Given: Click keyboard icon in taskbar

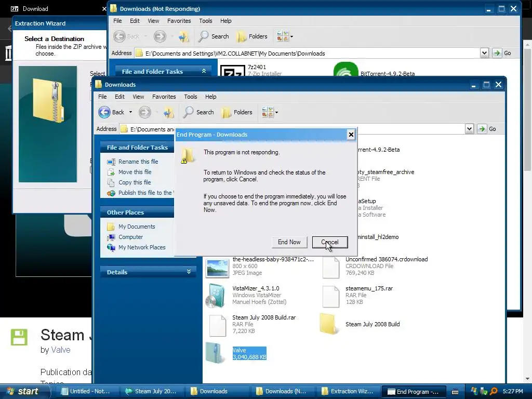Looking at the screenshot, I should pos(455,392).
